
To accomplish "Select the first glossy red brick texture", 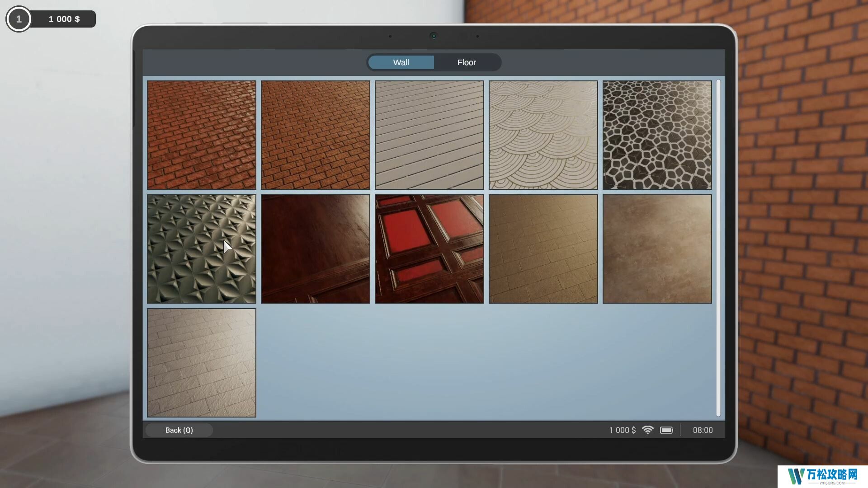I will coord(202,135).
